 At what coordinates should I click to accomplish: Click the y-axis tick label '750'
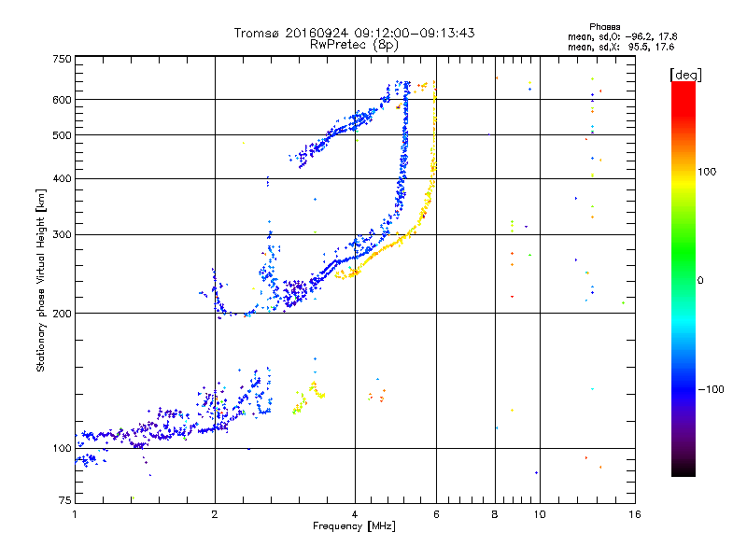coord(62,59)
